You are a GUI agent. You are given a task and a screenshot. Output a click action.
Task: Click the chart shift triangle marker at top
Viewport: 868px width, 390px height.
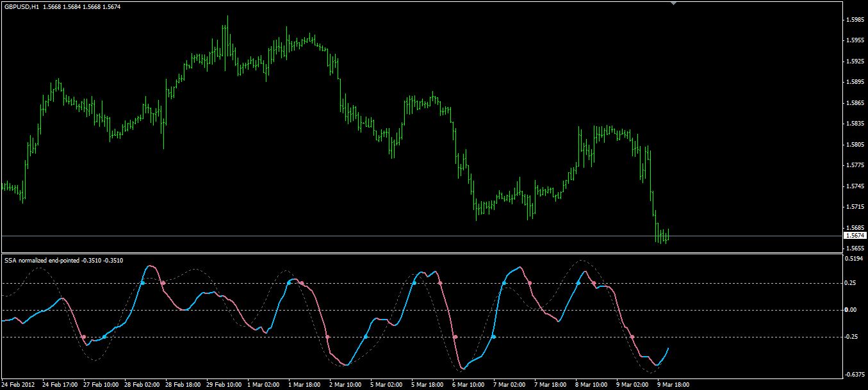[673, 4]
